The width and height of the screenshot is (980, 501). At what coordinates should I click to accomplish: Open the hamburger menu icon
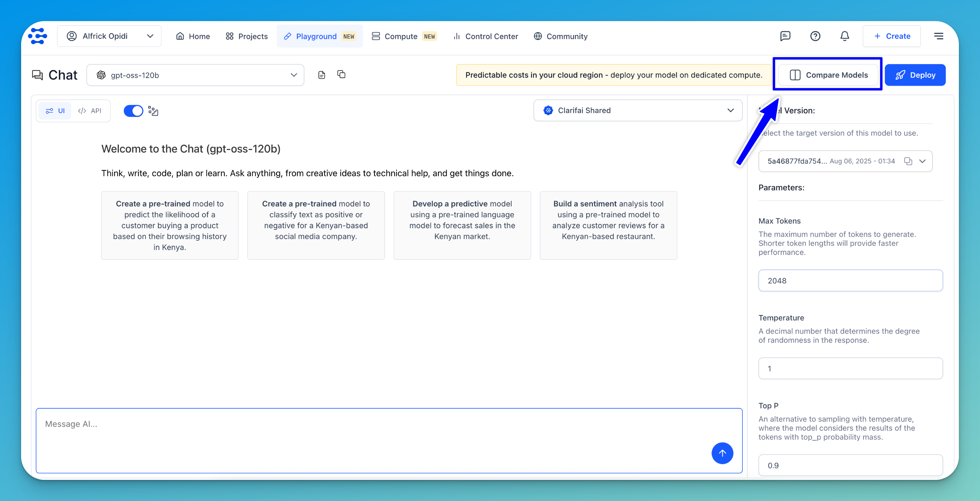(939, 36)
